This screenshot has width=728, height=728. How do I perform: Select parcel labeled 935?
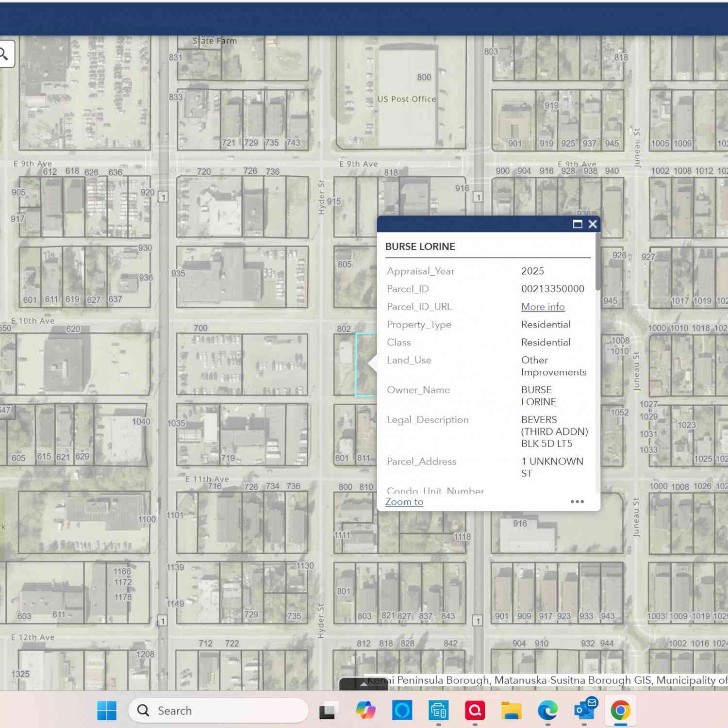coord(178,273)
